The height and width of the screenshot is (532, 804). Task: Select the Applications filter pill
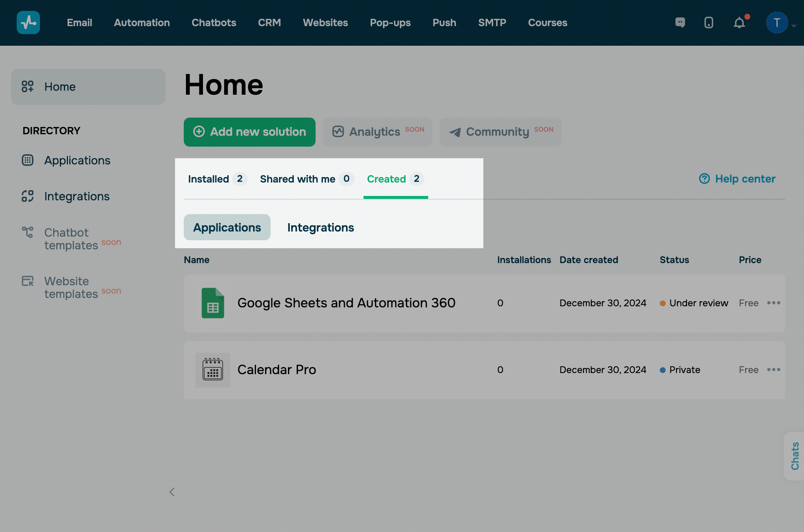[227, 227]
